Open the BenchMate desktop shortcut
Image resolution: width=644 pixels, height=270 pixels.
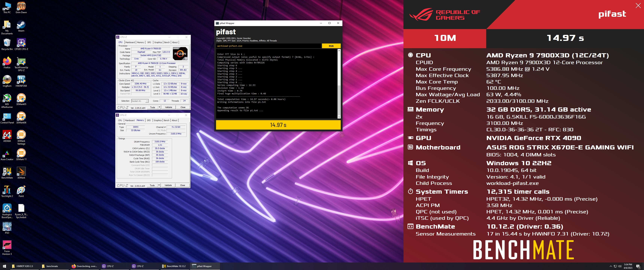coord(7,173)
